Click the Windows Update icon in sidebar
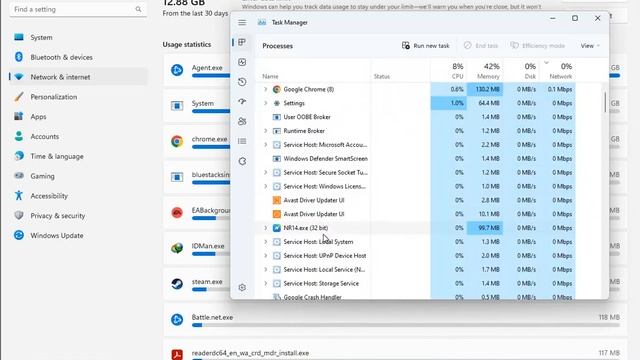 click(19, 235)
